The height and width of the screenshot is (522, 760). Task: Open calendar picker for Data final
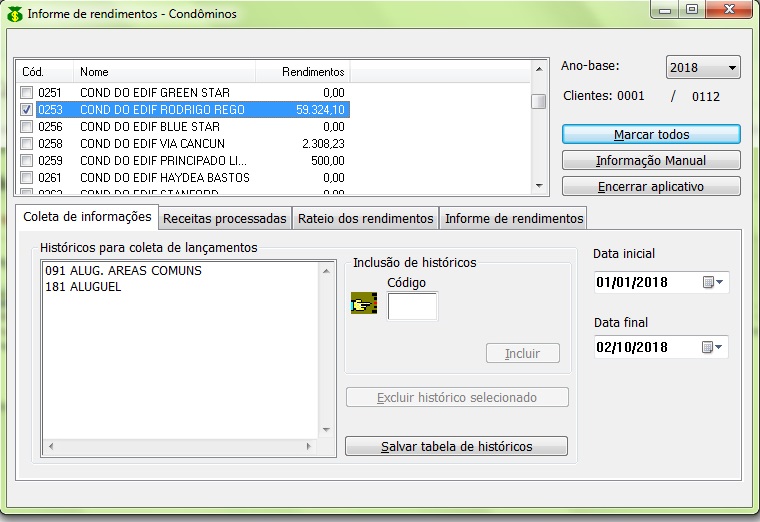pyautogui.click(x=708, y=347)
